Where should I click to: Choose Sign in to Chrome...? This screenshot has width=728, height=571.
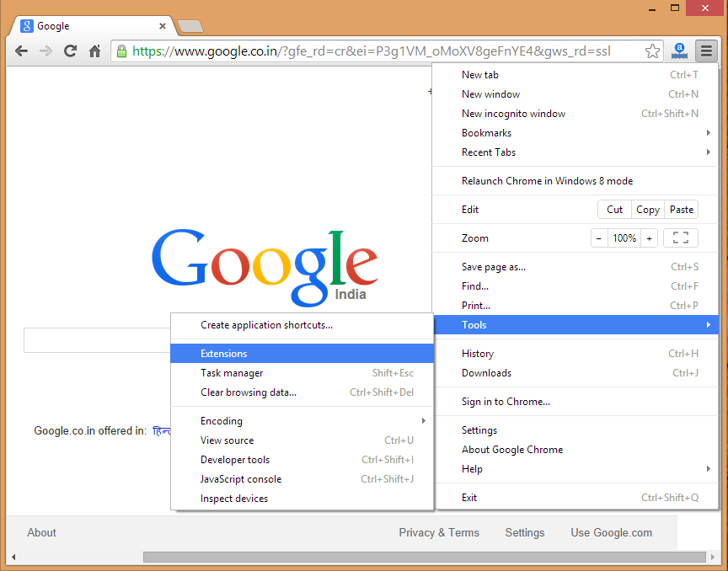(575, 402)
